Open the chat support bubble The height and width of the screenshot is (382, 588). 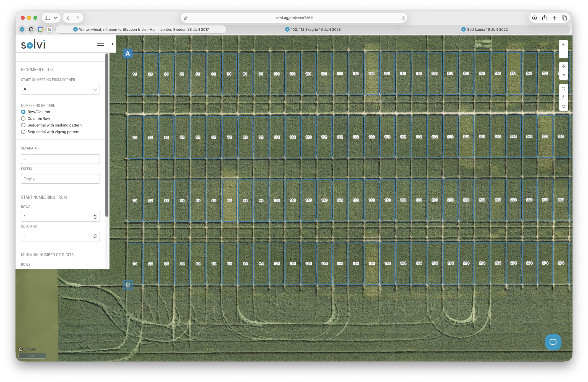[x=553, y=342]
